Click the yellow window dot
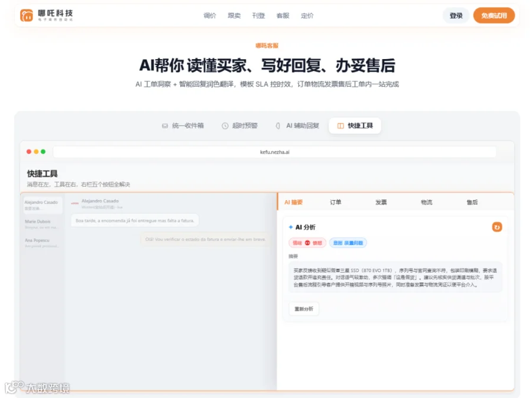 (x=36, y=152)
